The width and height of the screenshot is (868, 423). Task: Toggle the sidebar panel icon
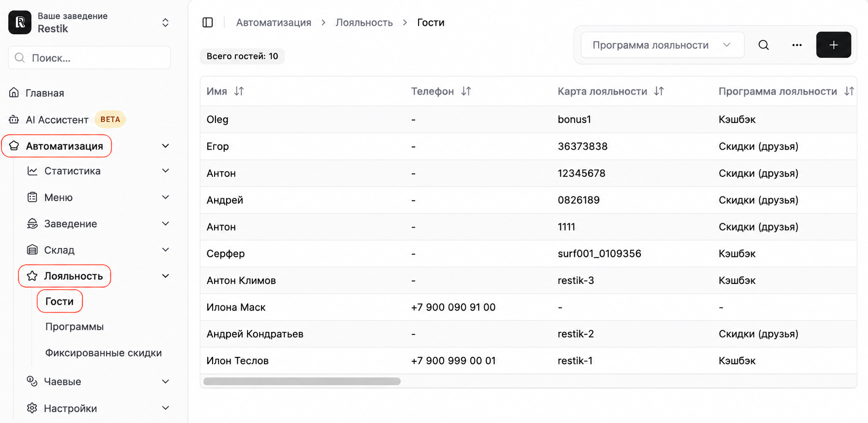[208, 23]
